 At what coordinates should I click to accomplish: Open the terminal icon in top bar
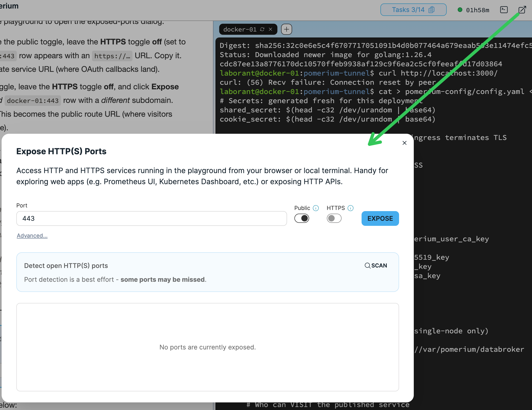coord(503,10)
